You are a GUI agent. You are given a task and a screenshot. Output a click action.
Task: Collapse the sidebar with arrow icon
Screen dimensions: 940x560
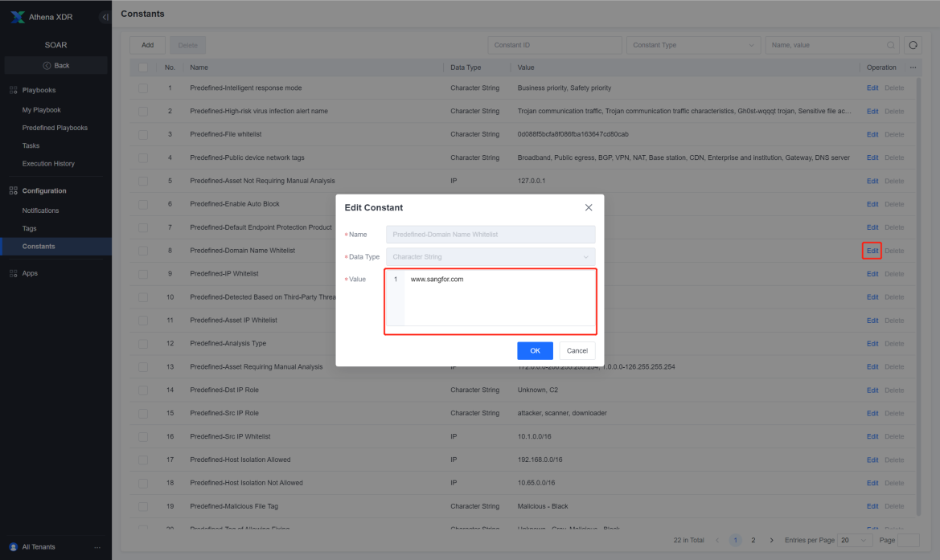pos(105,17)
